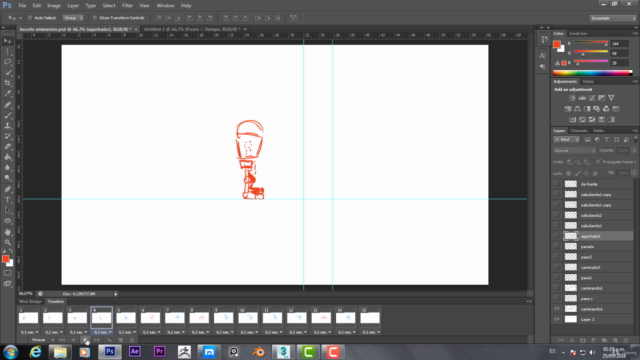Filter layers by type (T) icon
Screen dimensions: 640x360
pos(607,140)
